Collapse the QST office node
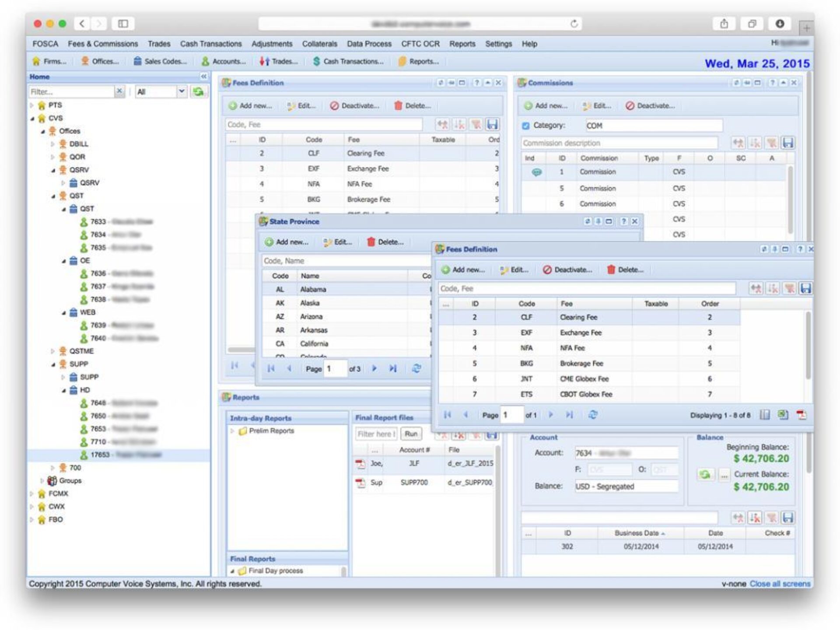The width and height of the screenshot is (840, 630). [x=53, y=196]
